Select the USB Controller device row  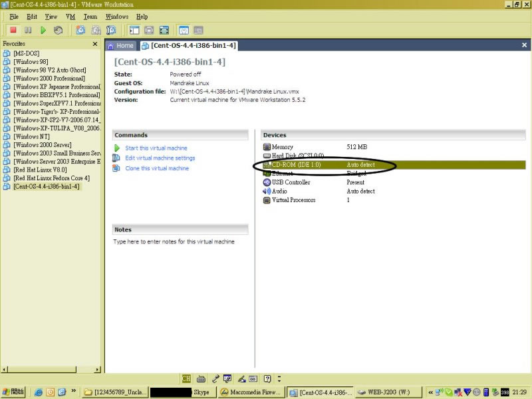pyautogui.click(x=394, y=182)
